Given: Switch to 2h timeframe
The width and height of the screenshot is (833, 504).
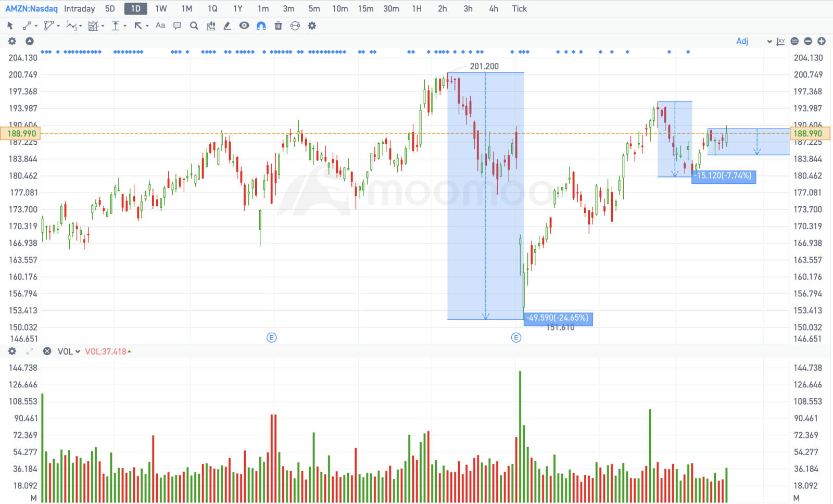Looking at the screenshot, I should (443, 9).
